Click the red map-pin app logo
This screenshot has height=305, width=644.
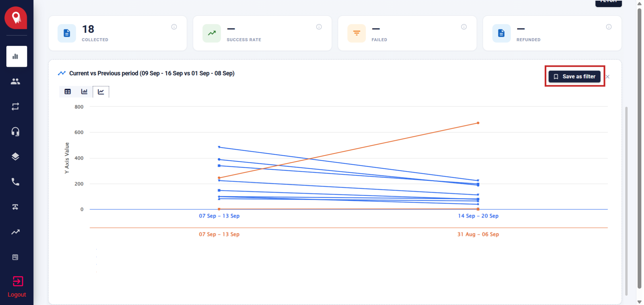[16, 18]
